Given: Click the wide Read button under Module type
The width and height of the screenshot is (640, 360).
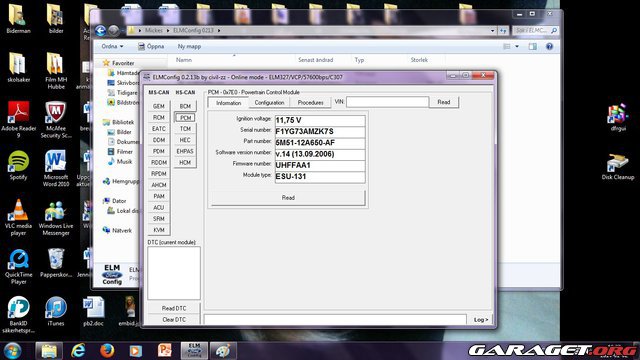Looking at the screenshot, I should coord(288,198).
